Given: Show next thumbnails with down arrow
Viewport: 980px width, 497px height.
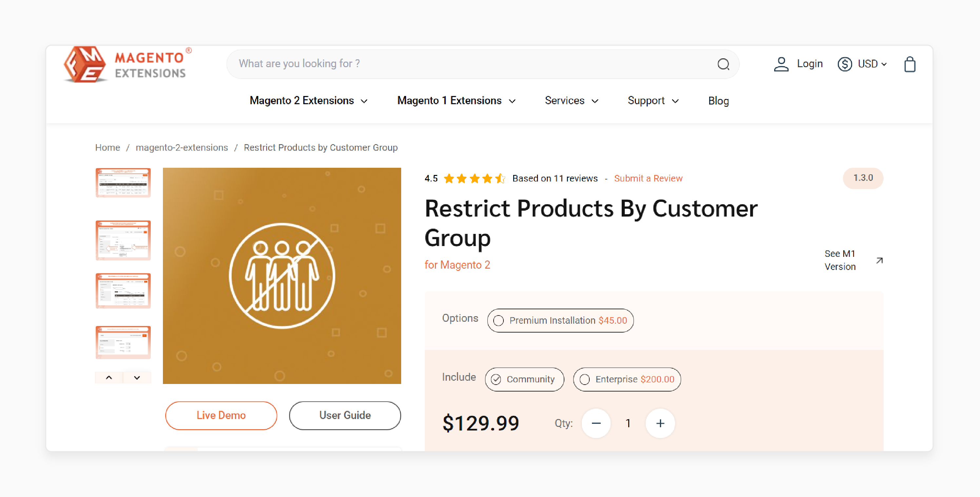Looking at the screenshot, I should click(x=137, y=378).
